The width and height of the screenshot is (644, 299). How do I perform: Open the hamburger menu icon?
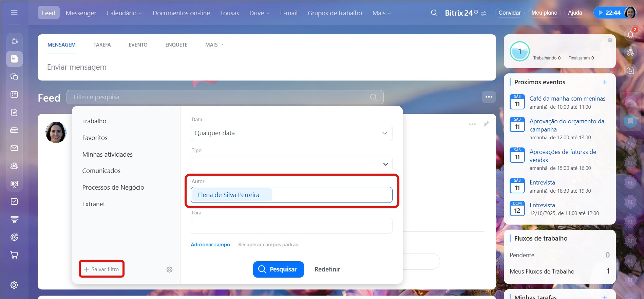click(14, 13)
